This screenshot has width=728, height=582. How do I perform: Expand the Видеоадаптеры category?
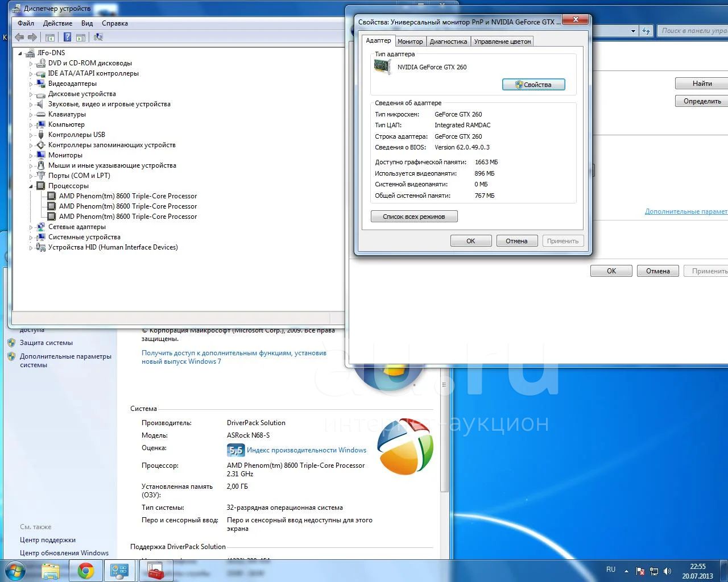[x=31, y=84]
